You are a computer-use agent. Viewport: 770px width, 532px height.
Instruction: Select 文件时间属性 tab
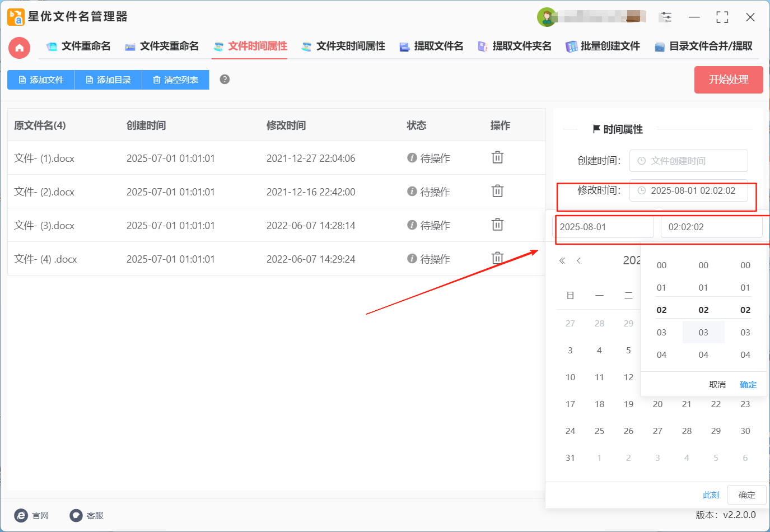coord(250,46)
